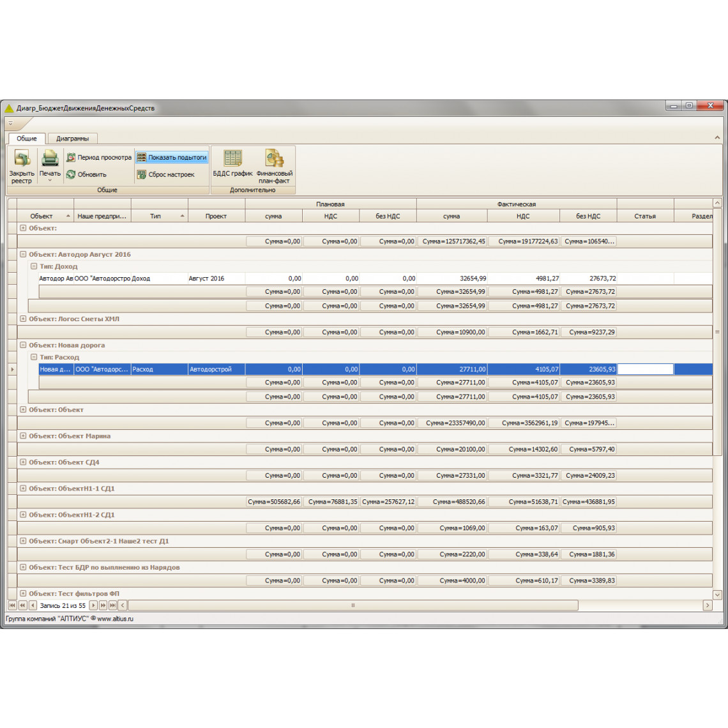728x728 pixels.
Task: Go to the first record navigator button
Action: coord(12,605)
